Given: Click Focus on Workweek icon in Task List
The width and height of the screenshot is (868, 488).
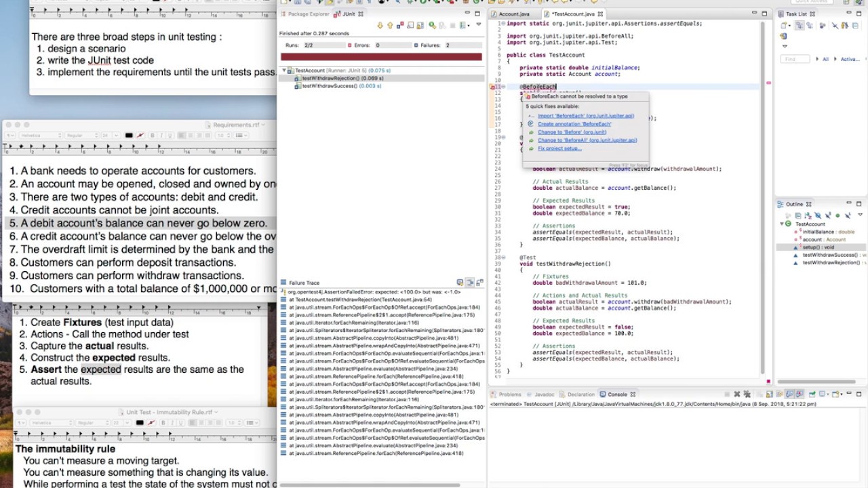Looking at the screenshot, I should (823, 25).
